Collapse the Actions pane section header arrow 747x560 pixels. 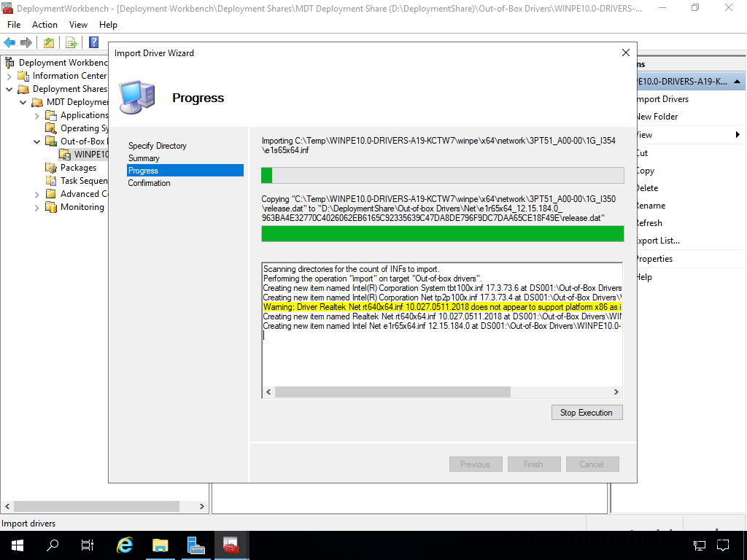point(737,82)
